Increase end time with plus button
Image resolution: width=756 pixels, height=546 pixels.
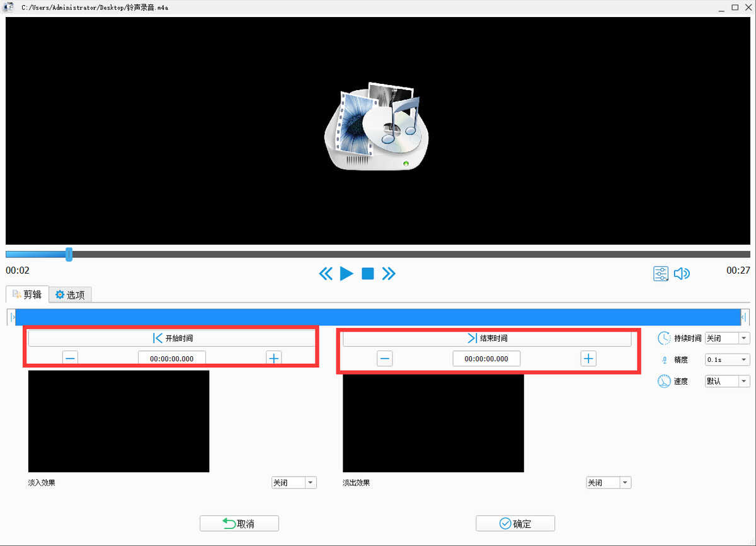(x=588, y=359)
